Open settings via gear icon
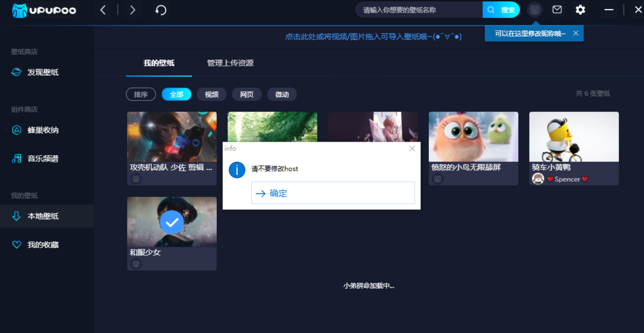Screen dimensions: 644x333 tap(580, 10)
